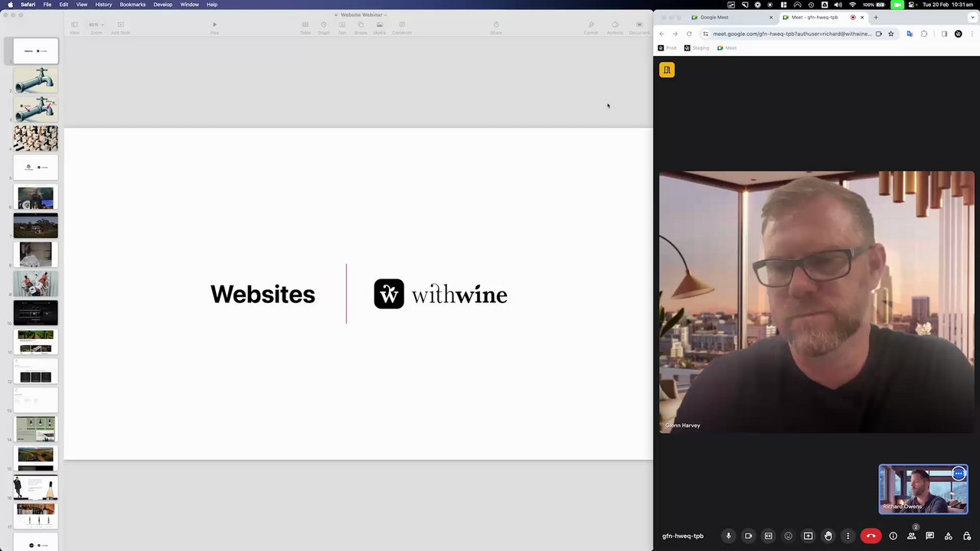The width and height of the screenshot is (980, 551).
Task: Open a new Chrome tab
Action: point(876,17)
